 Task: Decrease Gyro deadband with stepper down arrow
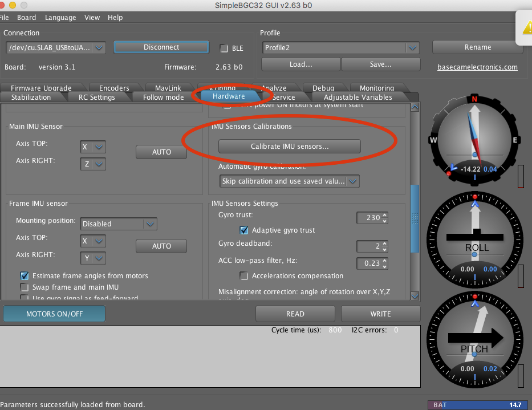click(385, 249)
